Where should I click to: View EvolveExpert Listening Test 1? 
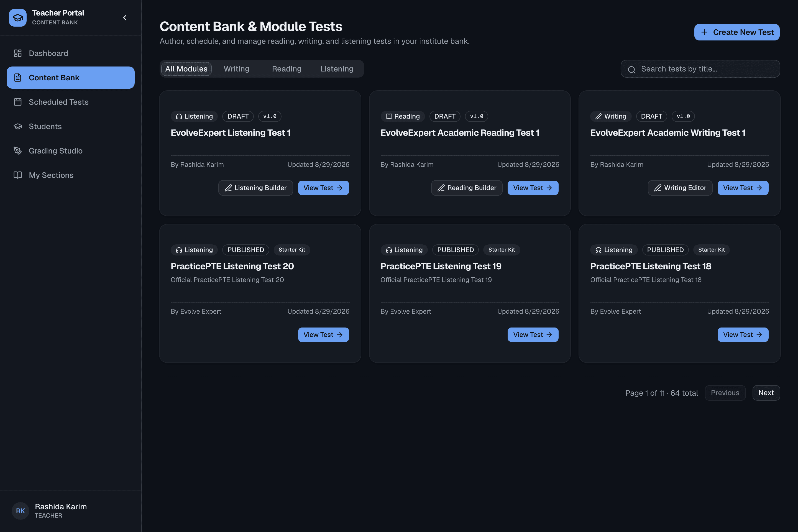coord(323,188)
